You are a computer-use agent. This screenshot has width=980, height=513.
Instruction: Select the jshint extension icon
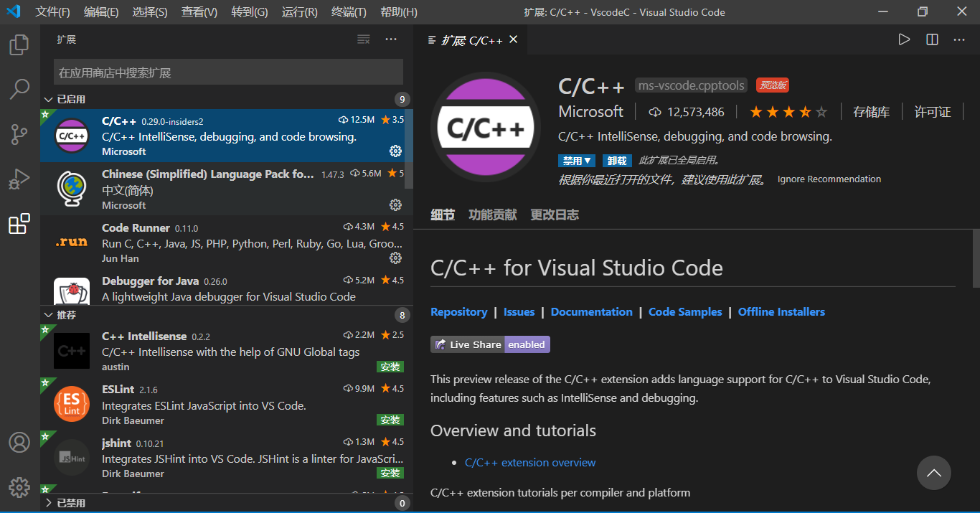(72, 457)
